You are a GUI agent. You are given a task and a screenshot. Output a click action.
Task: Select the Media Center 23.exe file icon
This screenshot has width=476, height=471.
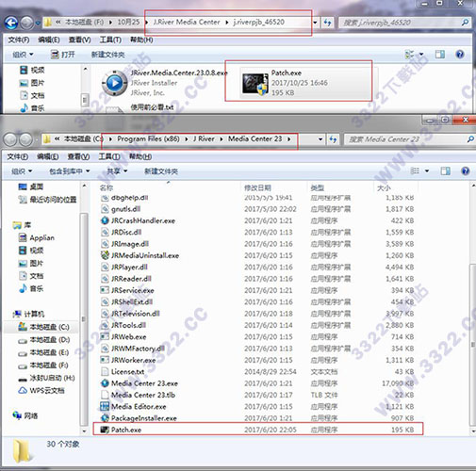pyautogui.click(x=105, y=383)
